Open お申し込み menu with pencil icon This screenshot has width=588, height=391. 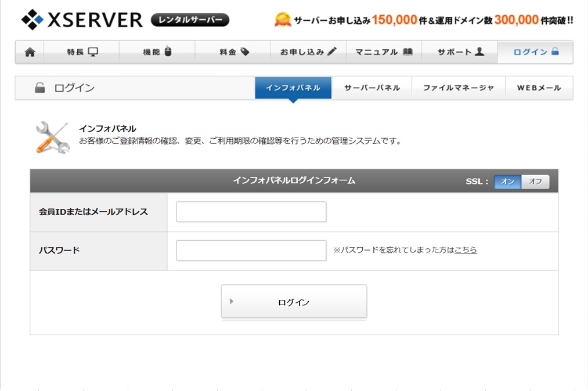[308, 52]
